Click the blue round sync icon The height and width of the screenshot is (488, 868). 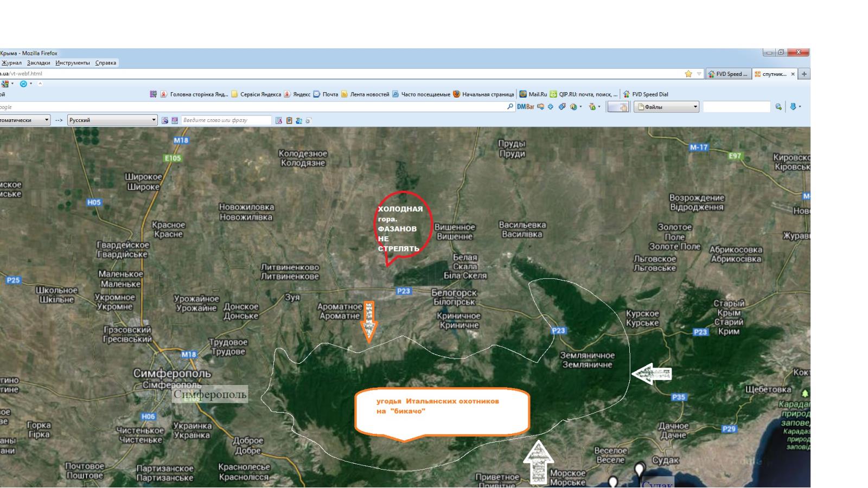tap(23, 84)
